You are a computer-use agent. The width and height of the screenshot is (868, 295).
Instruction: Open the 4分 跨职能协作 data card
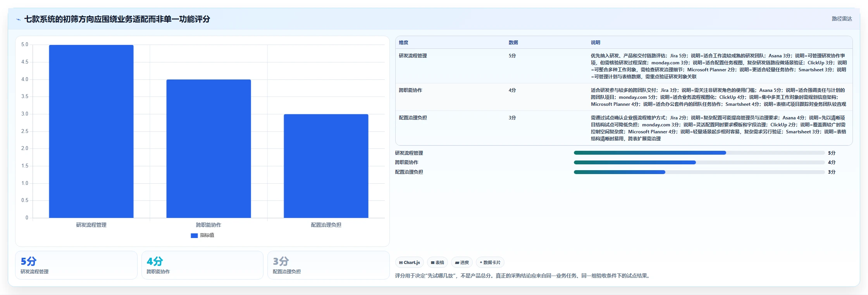tap(202, 265)
